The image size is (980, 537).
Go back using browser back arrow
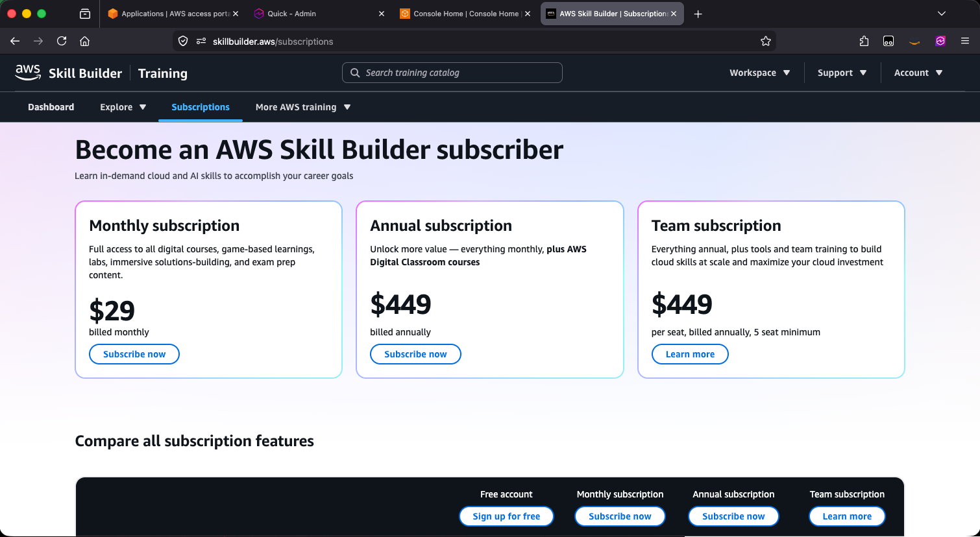coord(15,41)
